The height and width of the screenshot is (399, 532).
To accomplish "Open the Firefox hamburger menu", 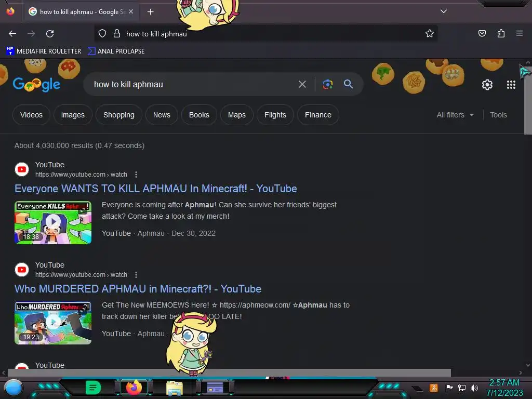I will click(519, 33).
